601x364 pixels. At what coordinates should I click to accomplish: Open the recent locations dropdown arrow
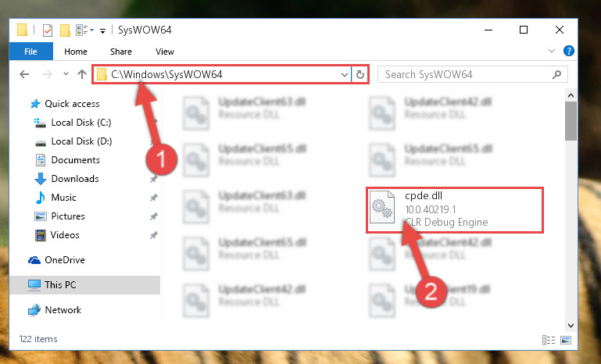tap(66, 74)
